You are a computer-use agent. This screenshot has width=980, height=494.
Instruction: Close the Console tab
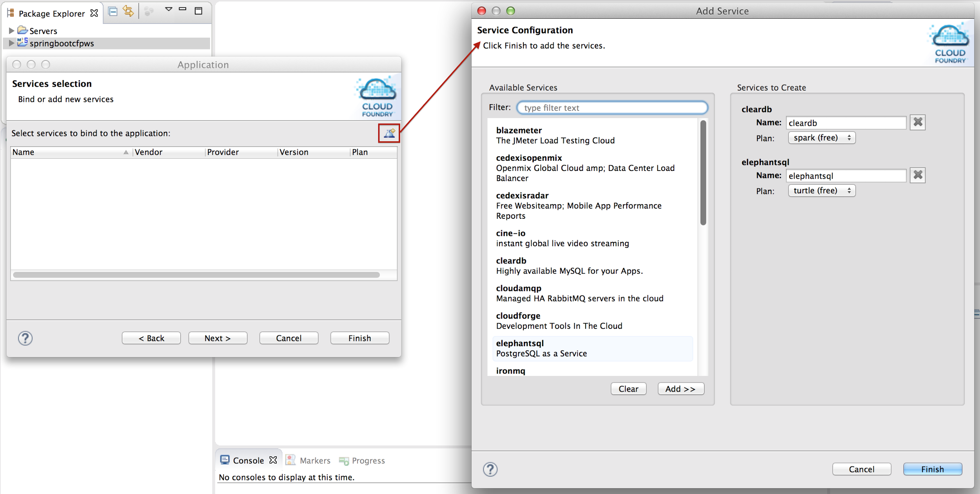[x=273, y=460]
